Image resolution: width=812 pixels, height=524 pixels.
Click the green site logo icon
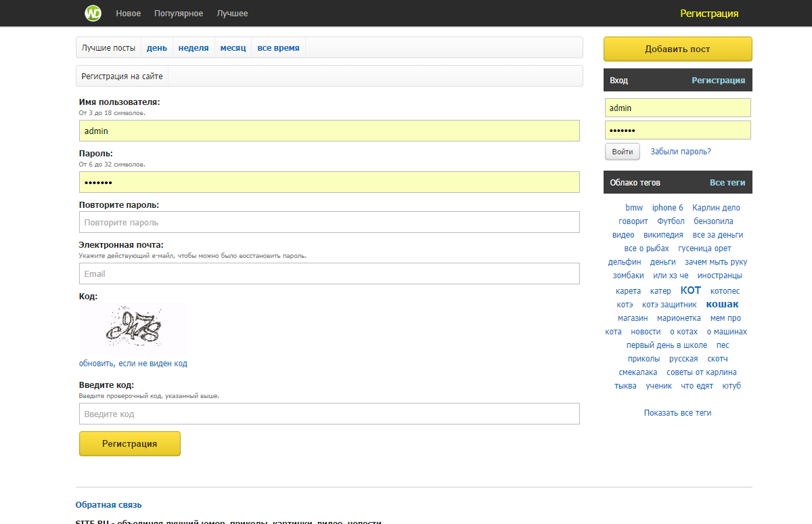(93, 14)
